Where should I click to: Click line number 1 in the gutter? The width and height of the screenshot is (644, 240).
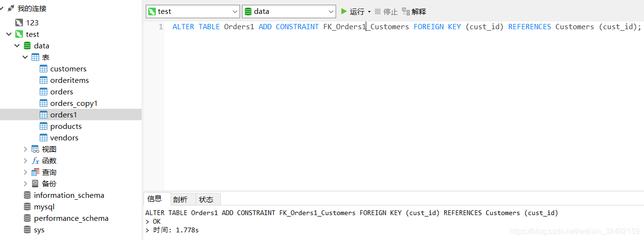click(161, 27)
